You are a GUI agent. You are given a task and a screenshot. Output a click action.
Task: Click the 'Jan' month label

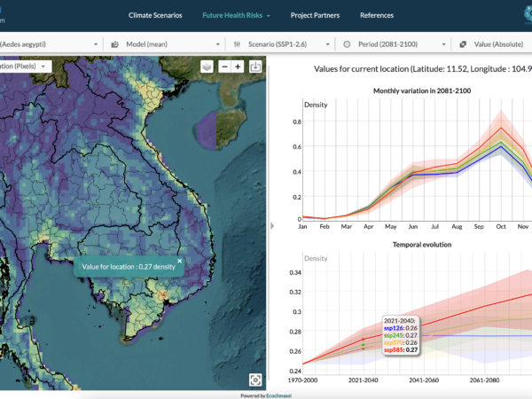(302, 227)
